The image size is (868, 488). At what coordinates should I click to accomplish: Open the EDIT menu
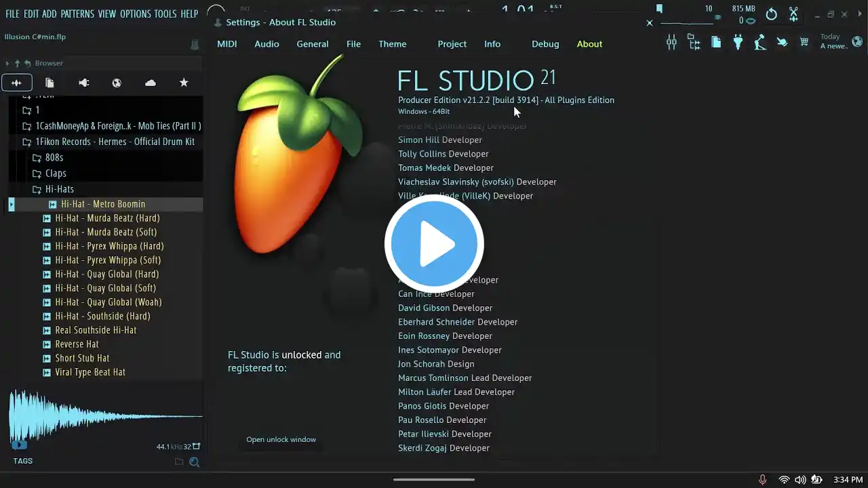(31, 14)
